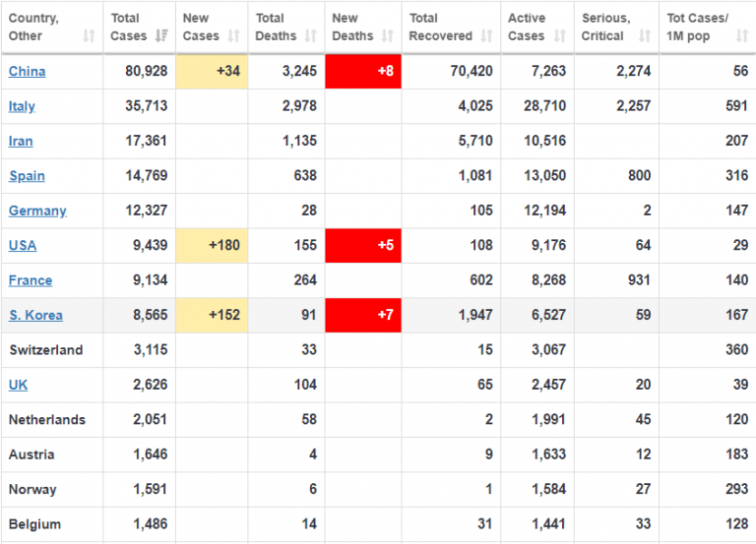This screenshot has height=544, width=756.
Task: Open the USA country link
Action: pos(23,246)
